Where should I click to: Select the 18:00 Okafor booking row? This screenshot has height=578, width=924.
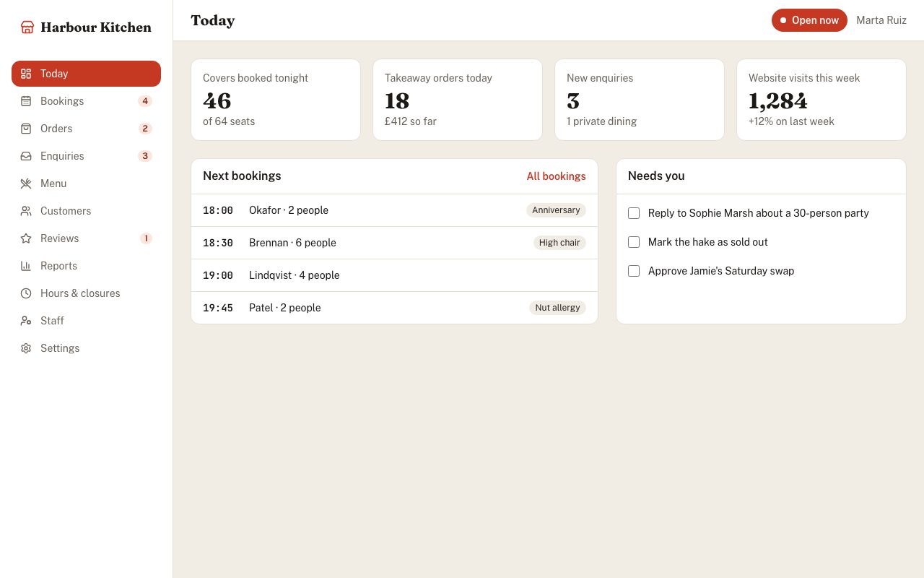pyautogui.click(x=394, y=210)
